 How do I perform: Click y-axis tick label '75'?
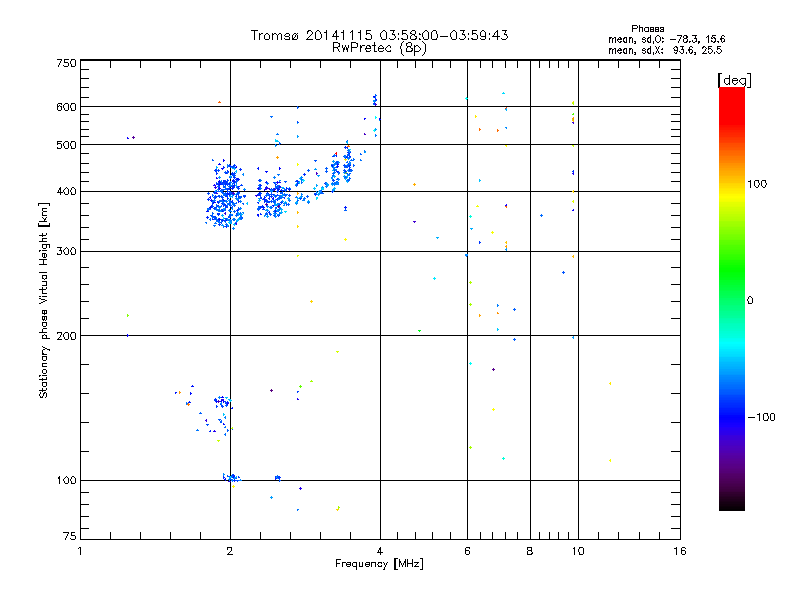tap(70, 536)
